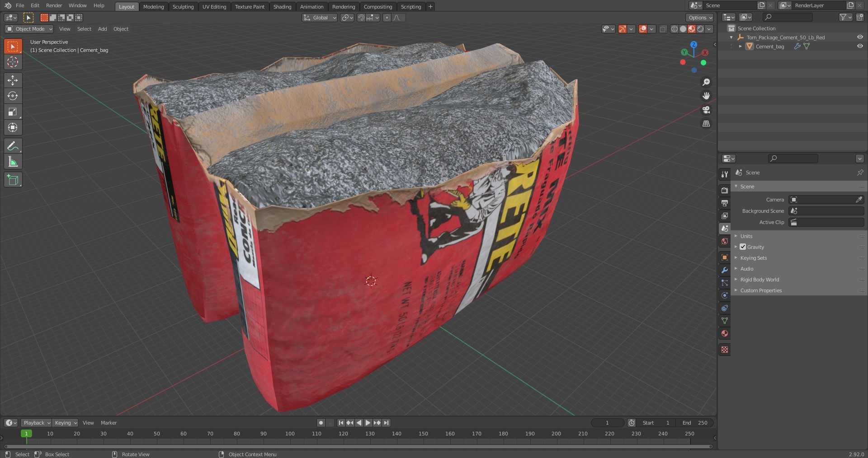Select the Add Cube tool
This screenshot has height=458, width=868.
(13, 180)
